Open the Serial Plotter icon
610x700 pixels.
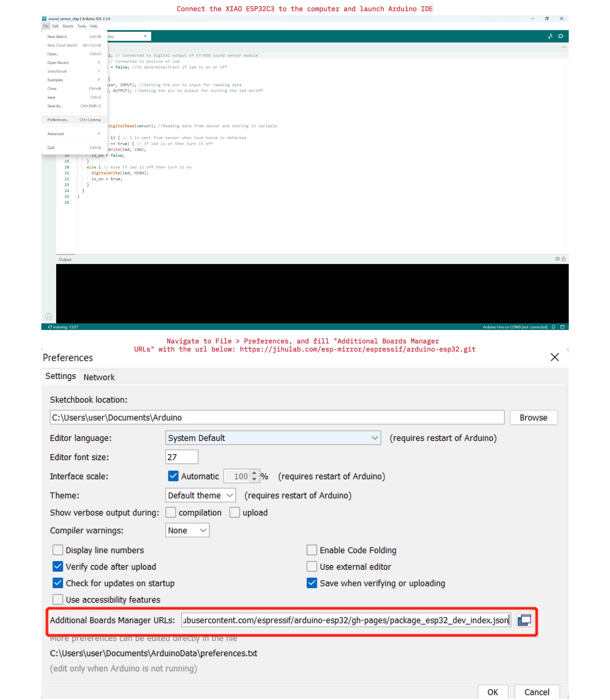(550, 37)
